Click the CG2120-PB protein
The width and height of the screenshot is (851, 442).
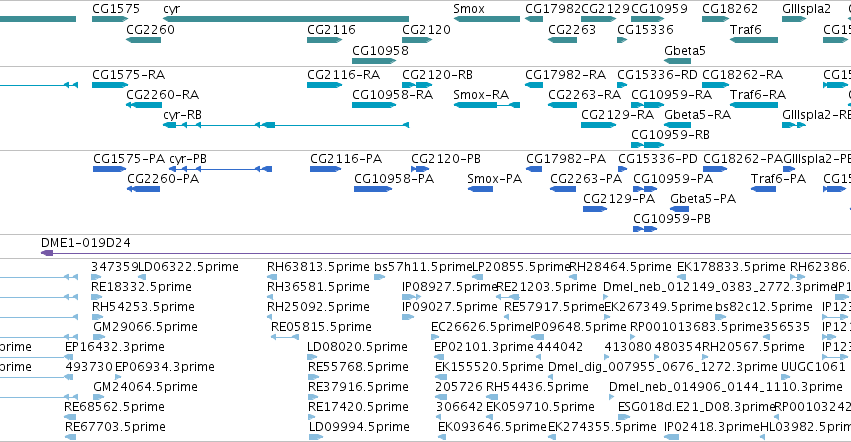(420, 169)
